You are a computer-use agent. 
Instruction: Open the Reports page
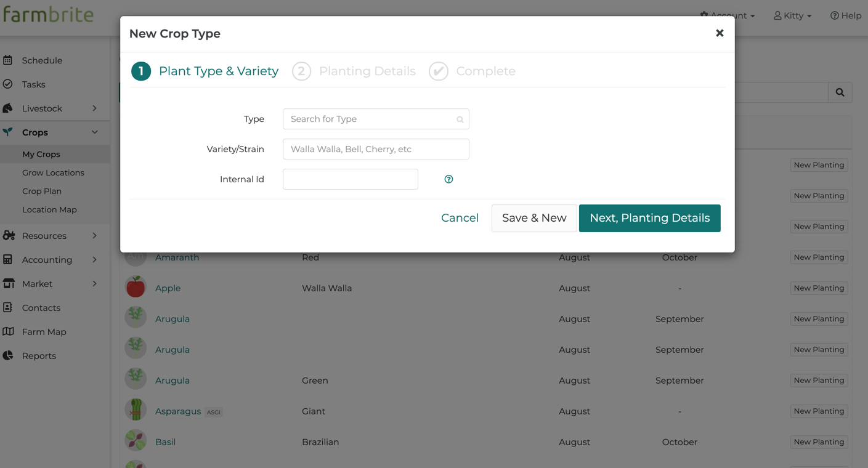(39, 356)
